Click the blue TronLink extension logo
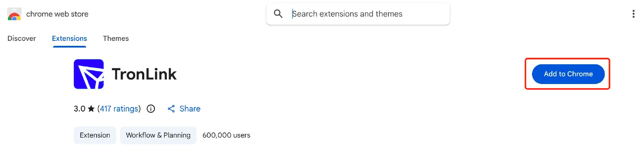The height and width of the screenshot is (161, 644). tap(89, 74)
